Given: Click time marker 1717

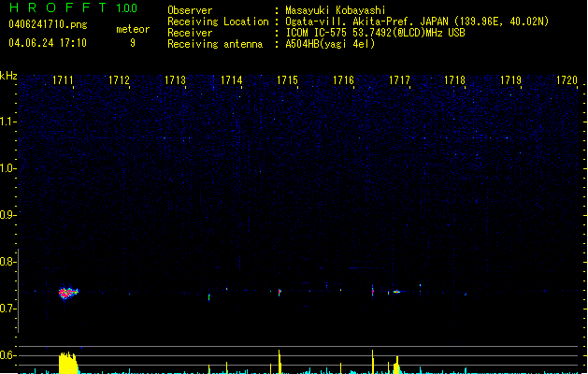Looking at the screenshot, I should (399, 80).
